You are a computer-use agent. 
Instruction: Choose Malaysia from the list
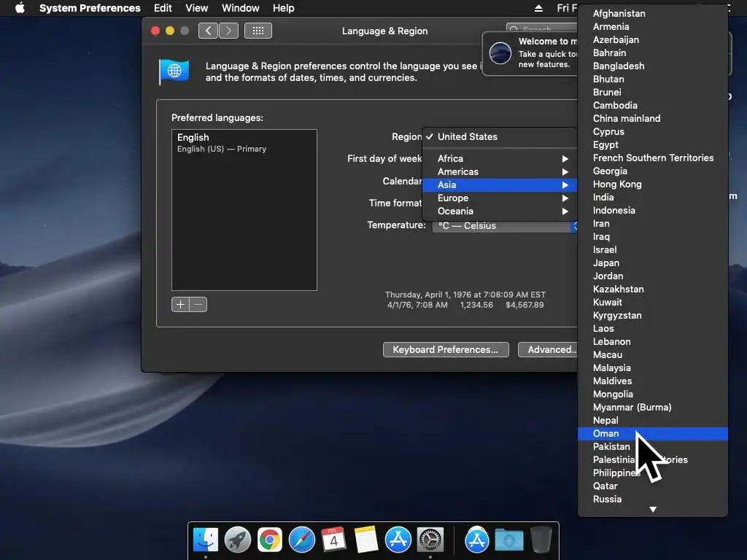coord(653,368)
